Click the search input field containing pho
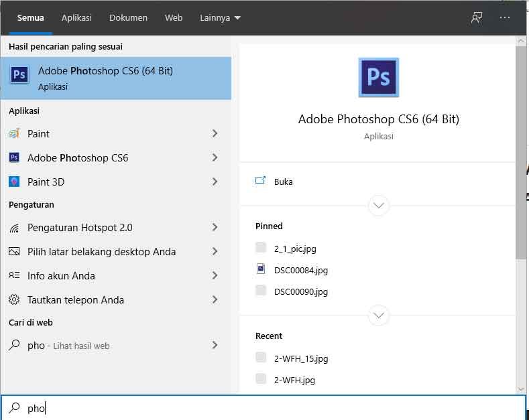529x420 pixels. (x=268, y=408)
